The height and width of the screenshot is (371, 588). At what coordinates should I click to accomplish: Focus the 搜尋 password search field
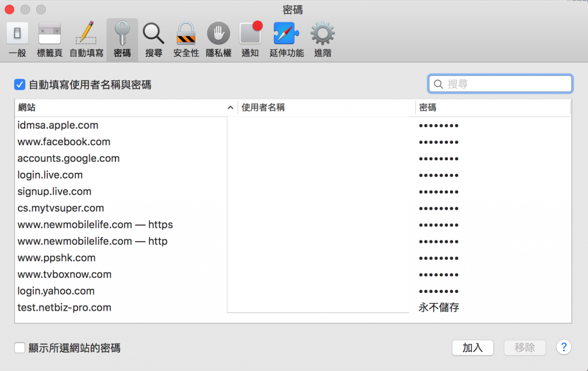click(500, 84)
